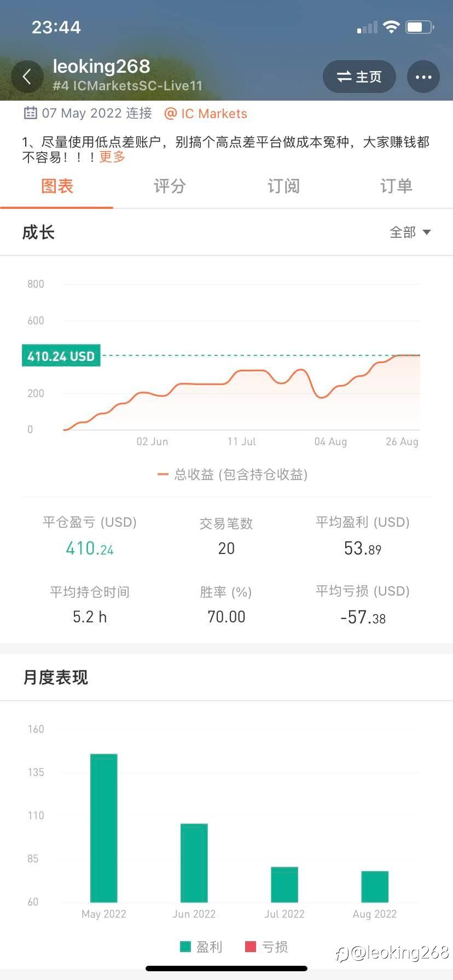The image size is (453, 980).
Task: Switch to the 评分 tab
Action: pos(170,186)
